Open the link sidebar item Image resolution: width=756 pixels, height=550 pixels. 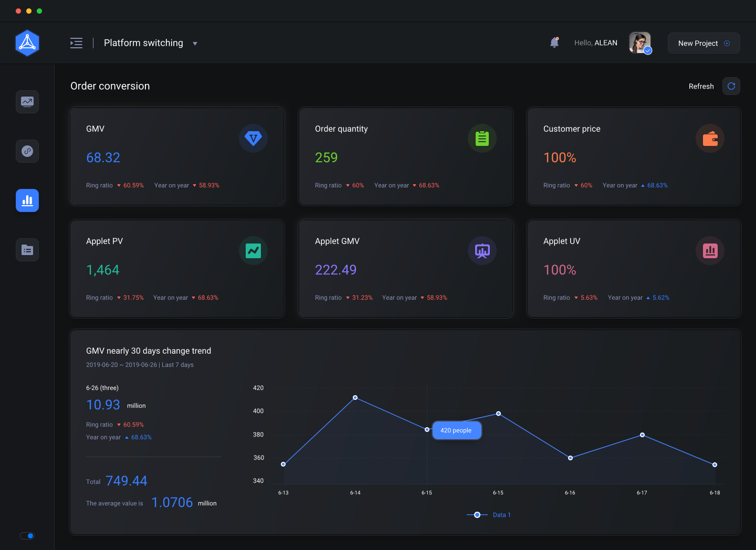point(27,151)
